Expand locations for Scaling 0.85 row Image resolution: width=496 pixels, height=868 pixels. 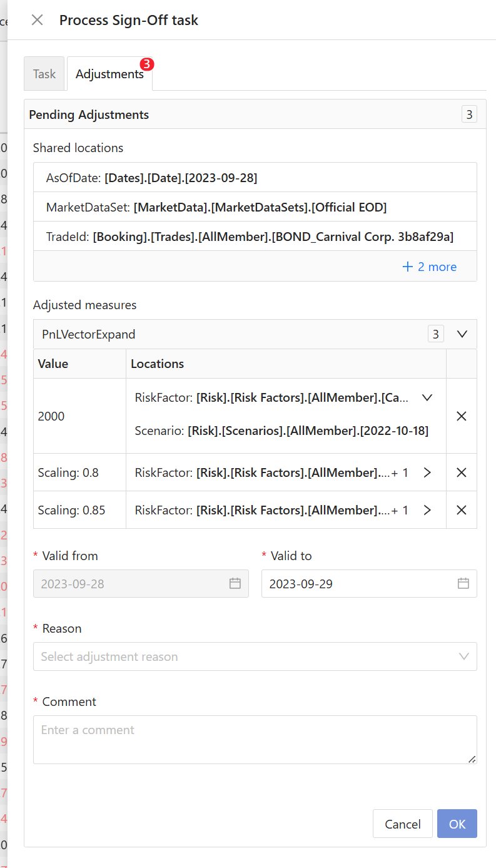pyautogui.click(x=427, y=510)
